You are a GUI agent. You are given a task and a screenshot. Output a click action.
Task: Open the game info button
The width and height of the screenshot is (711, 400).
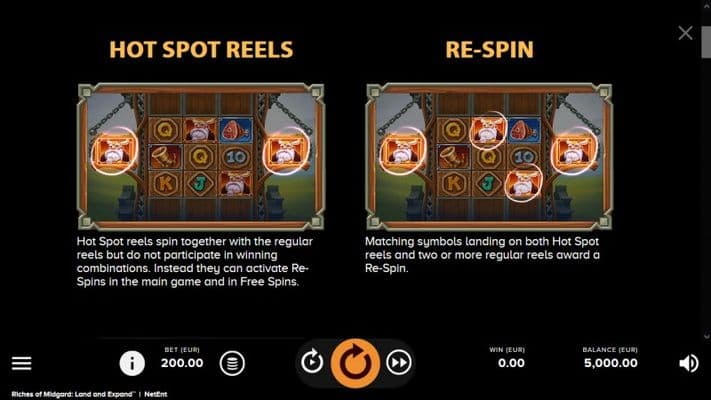pyautogui.click(x=132, y=363)
